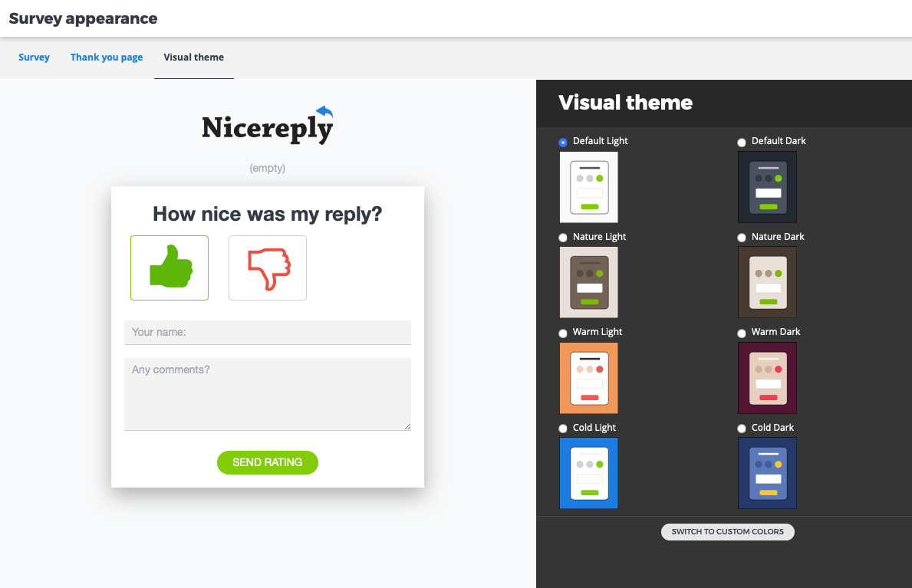Viewport: 912px width, 588px height.
Task: Click the Default Dark theme preview
Action: (767, 187)
